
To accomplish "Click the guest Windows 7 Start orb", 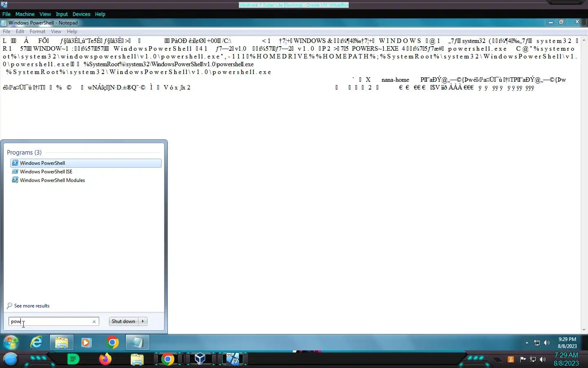I will 11,342.
